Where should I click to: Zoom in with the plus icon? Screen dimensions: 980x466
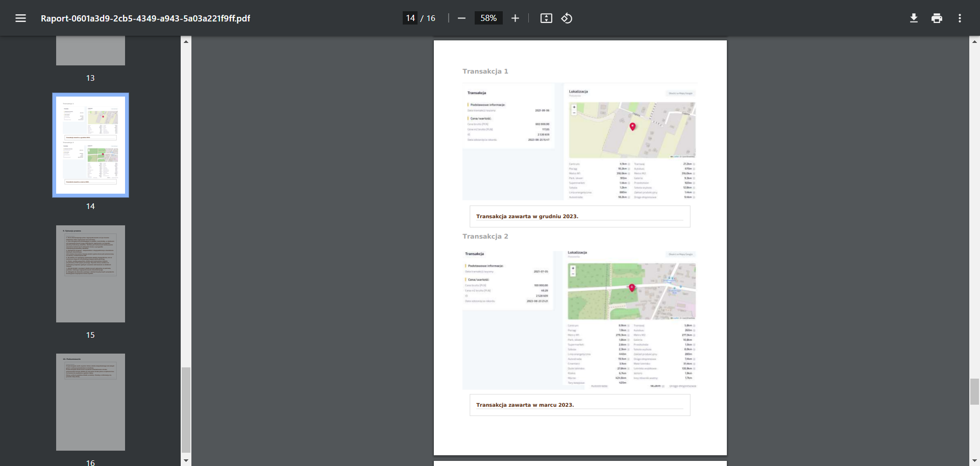(515, 18)
